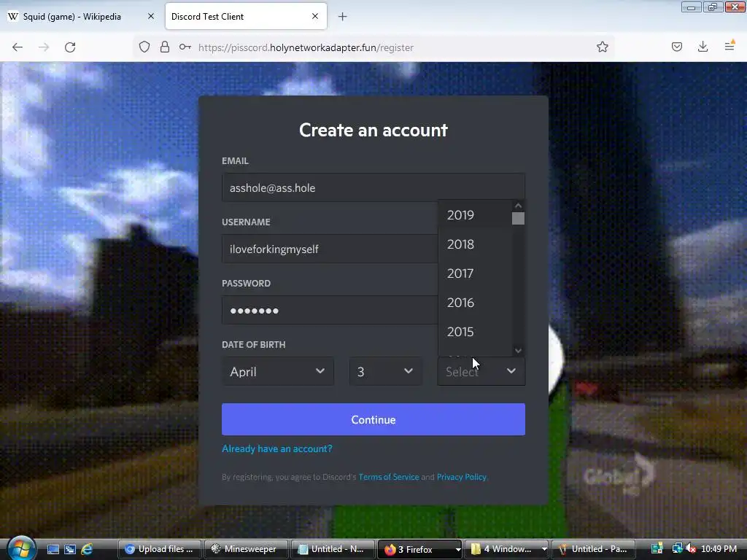Click the year list scroll-up arrow
747x560 pixels.
click(x=519, y=206)
